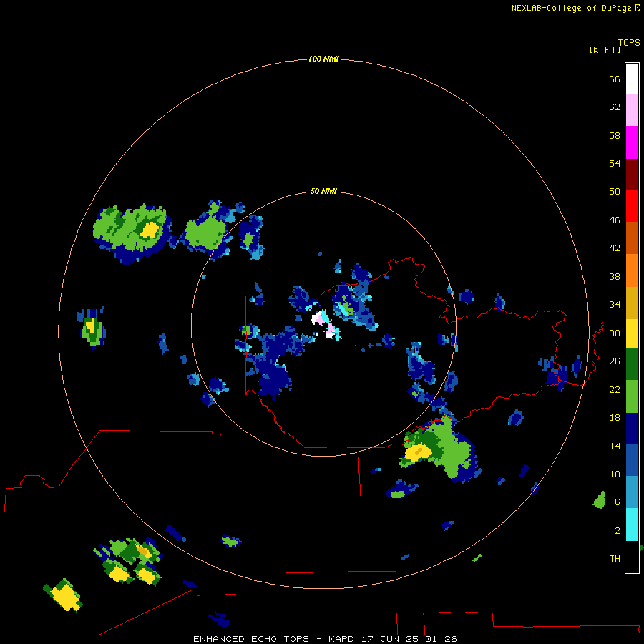The height and width of the screenshot is (644, 644).
Task: Click the legend value 54
Action: tap(615, 163)
